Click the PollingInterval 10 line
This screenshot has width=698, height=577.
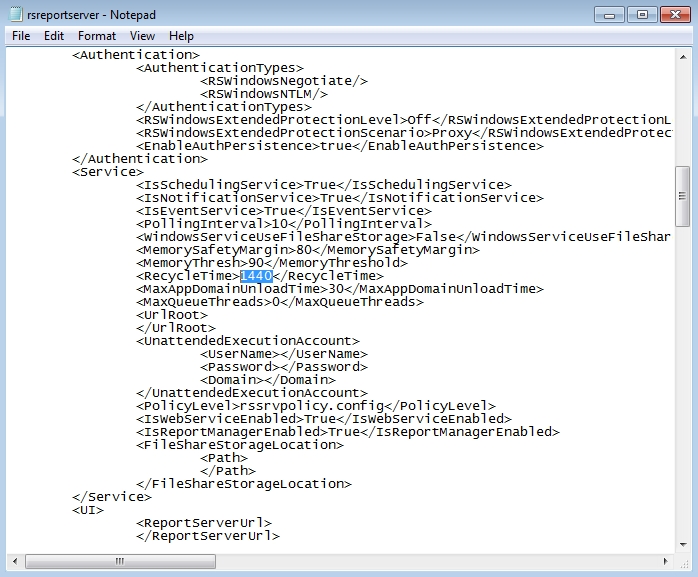284,224
